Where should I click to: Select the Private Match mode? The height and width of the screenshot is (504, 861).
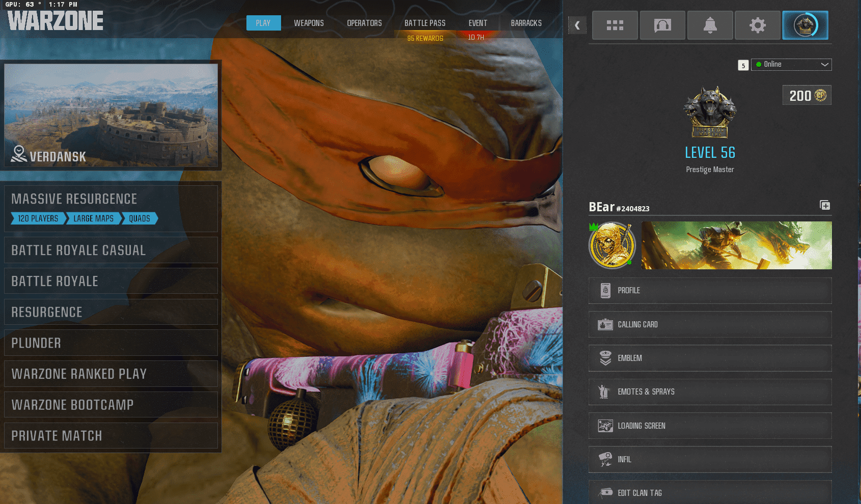tap(111, 436)
